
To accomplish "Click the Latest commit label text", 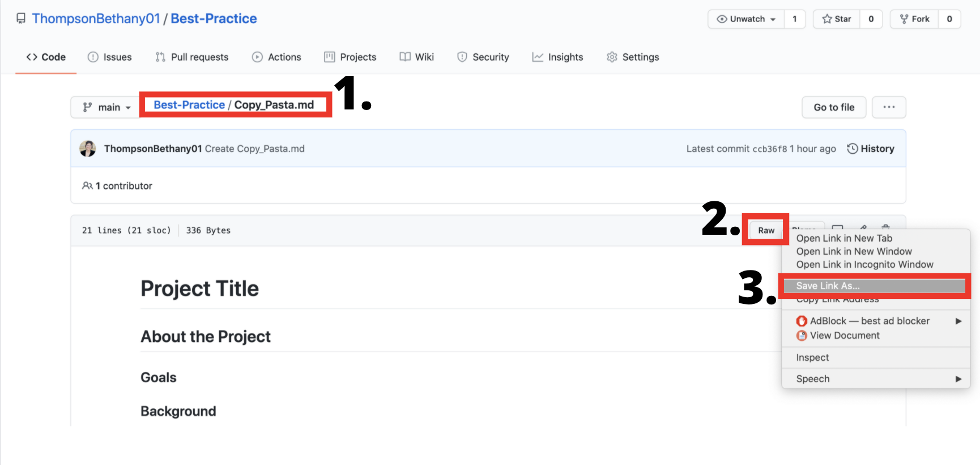I will point(718,149).
